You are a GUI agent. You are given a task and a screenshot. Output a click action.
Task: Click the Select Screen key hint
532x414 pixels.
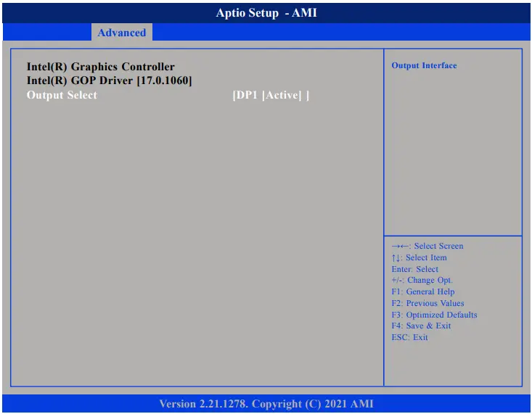point(427,246)
